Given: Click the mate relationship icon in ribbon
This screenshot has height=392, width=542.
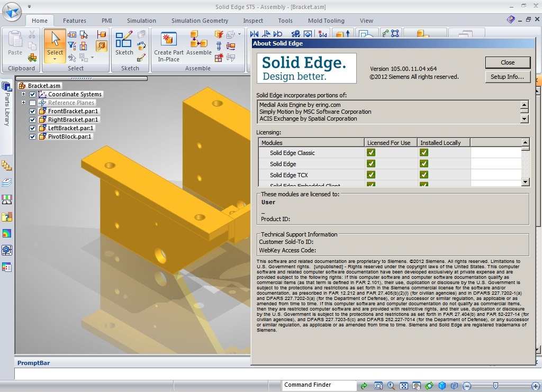Looking at the screenshot, I should [x=254, y=34].
